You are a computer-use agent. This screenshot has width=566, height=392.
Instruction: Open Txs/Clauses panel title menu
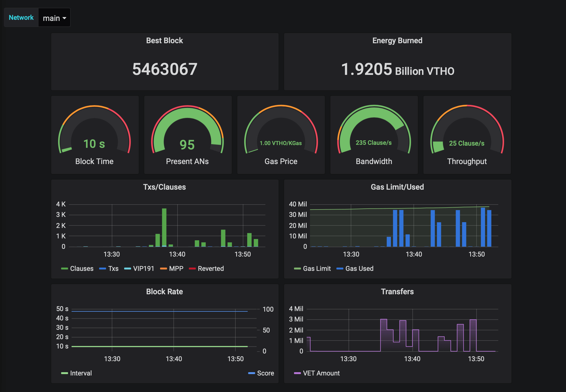tap(165, 187)
